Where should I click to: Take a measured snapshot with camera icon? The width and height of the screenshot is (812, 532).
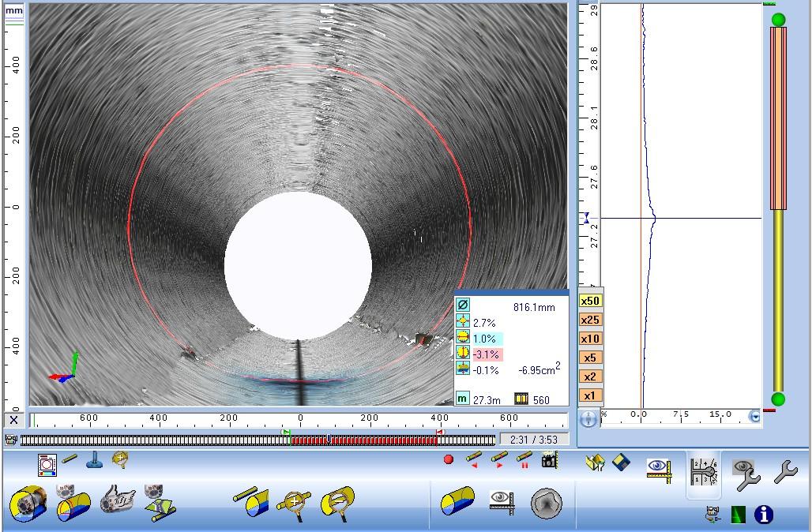coord(550,459)
